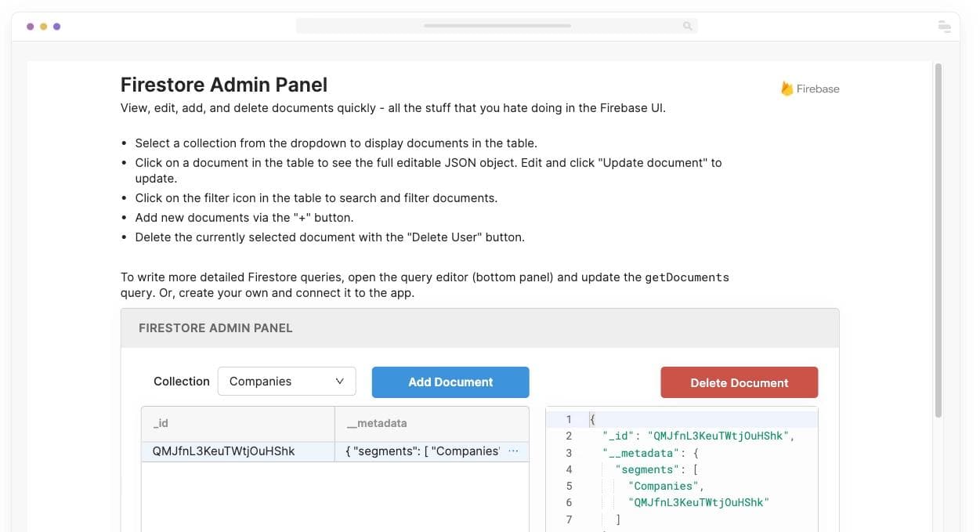
Task: Click the rightmost purple window dot
Action: [x=56, y=26]
